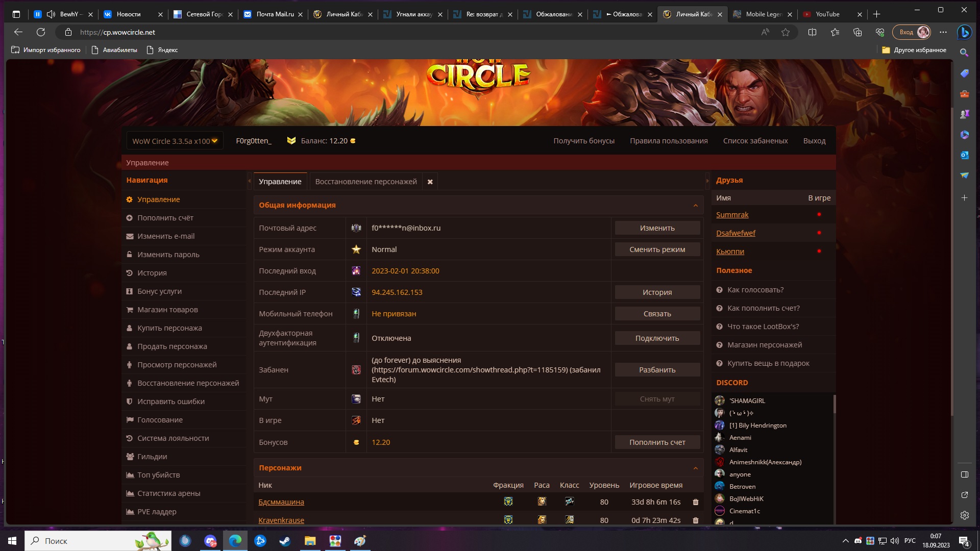
Task: Delete the Бдсммашина character with trash icon
Action: click(695, 502)
